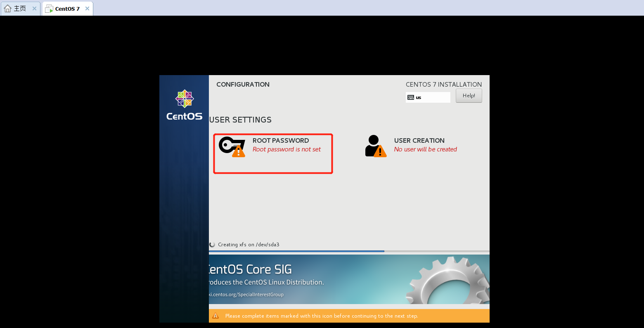644x328 pixels.
Task: Click the USER CREATION heading
Action: tap(419, 141)
